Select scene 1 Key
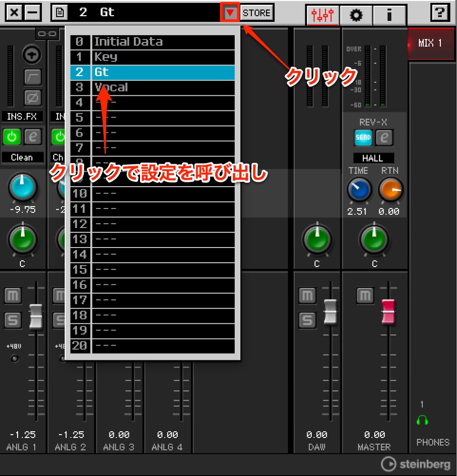 click(152, 57)
